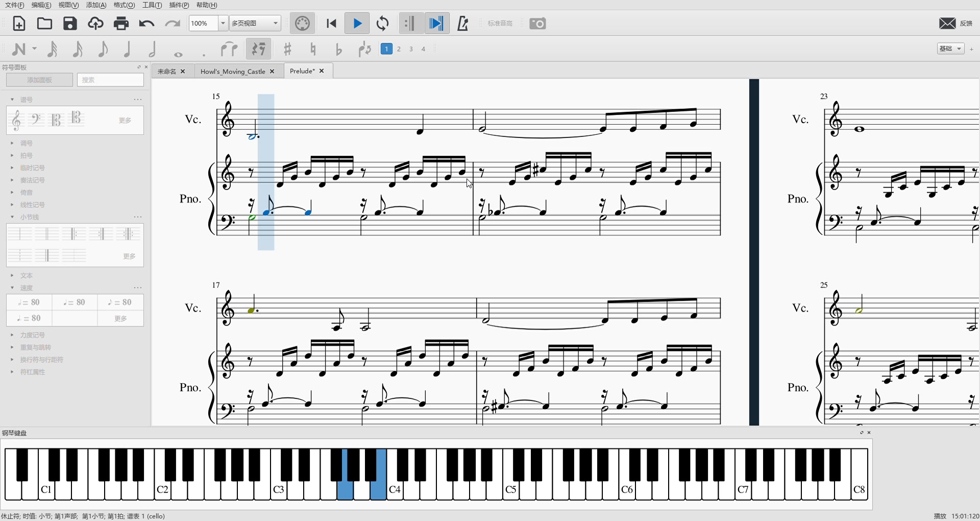Undo the last action
The width and height of the screenshot is (980, 521).
click(146, 23)
